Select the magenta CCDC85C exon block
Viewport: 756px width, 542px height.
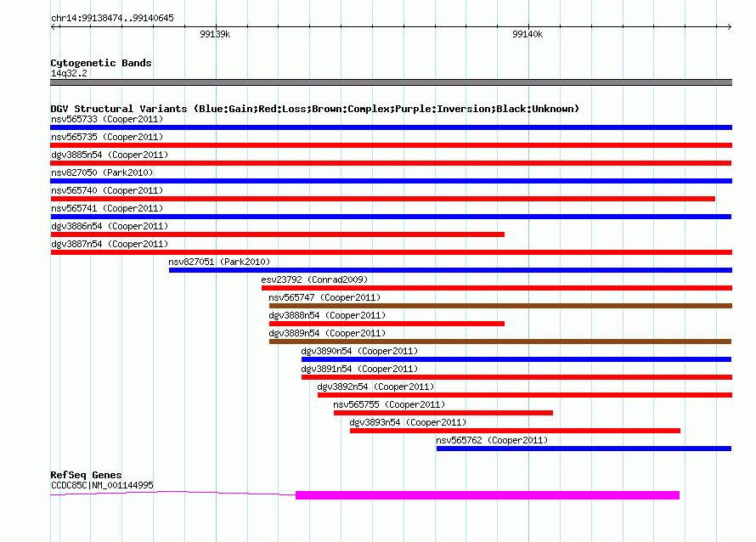point(488,495)
